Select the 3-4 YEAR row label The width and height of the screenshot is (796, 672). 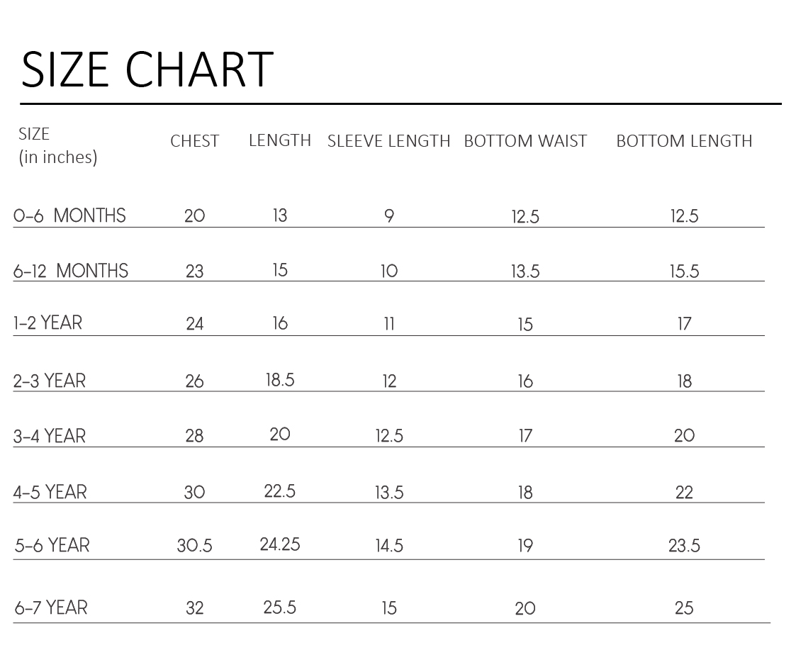(49, 436)
